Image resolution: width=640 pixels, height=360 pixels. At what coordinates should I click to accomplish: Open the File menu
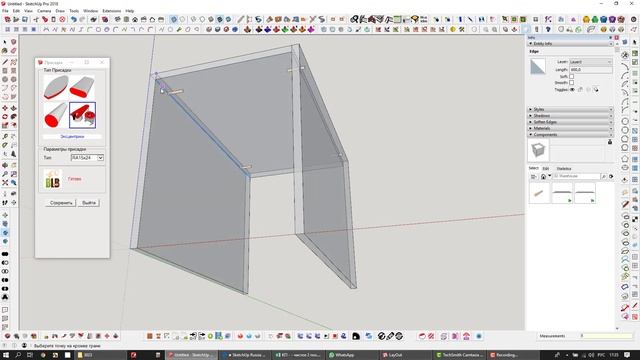click(x=5, y=11)
